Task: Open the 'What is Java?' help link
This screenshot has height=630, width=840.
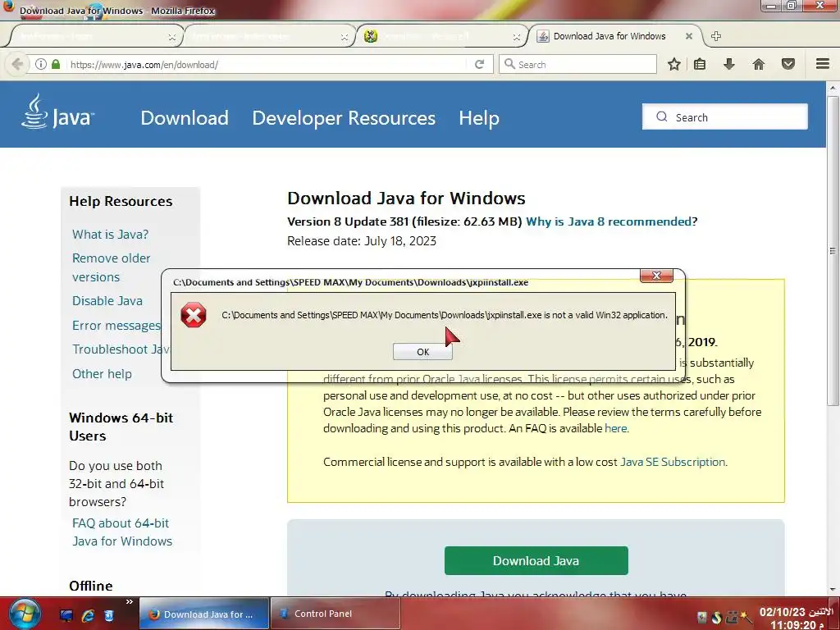Action: [x=111, y=234]
